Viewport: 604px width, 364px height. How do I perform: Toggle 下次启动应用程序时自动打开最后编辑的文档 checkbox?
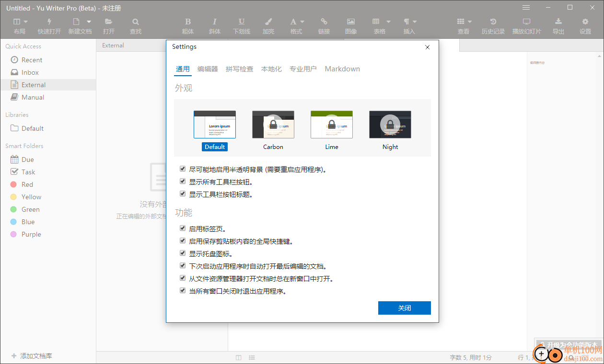point(183,266)
